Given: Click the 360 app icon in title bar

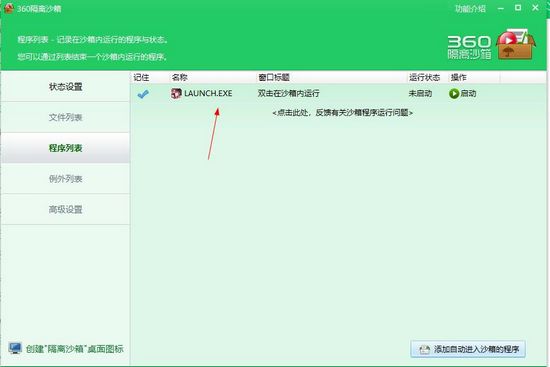Looking at the screenshot, I should pyautogui.click(x=9, y=8).
